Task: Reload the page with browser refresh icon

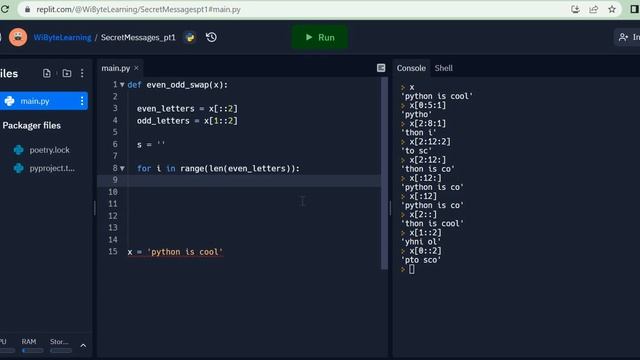Action: click(4, 9)
